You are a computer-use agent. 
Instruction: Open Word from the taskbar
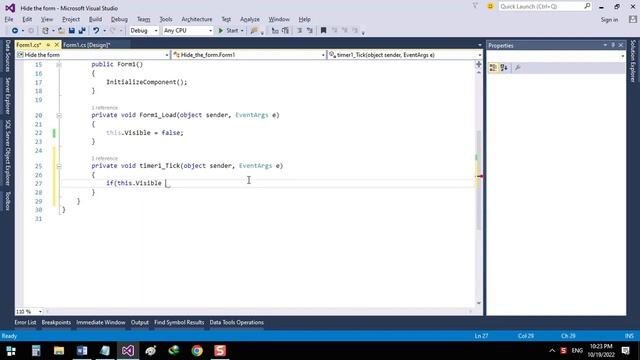82,351
